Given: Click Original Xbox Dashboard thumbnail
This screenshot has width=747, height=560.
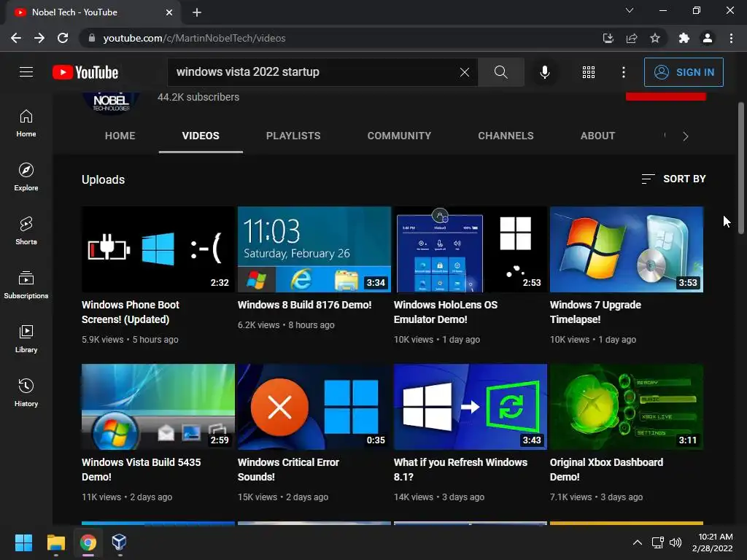Looking at the screenshot, I should pos(627,407).
